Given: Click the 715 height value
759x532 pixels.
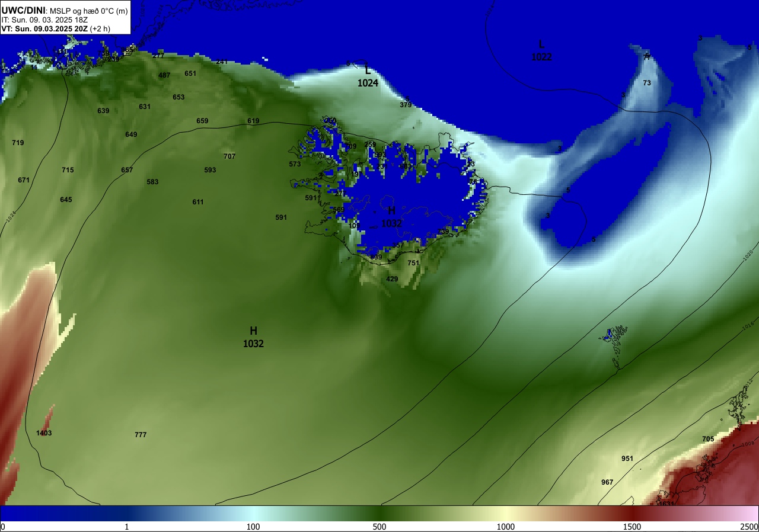Looking at the screenshot, I should click(68, 170).
